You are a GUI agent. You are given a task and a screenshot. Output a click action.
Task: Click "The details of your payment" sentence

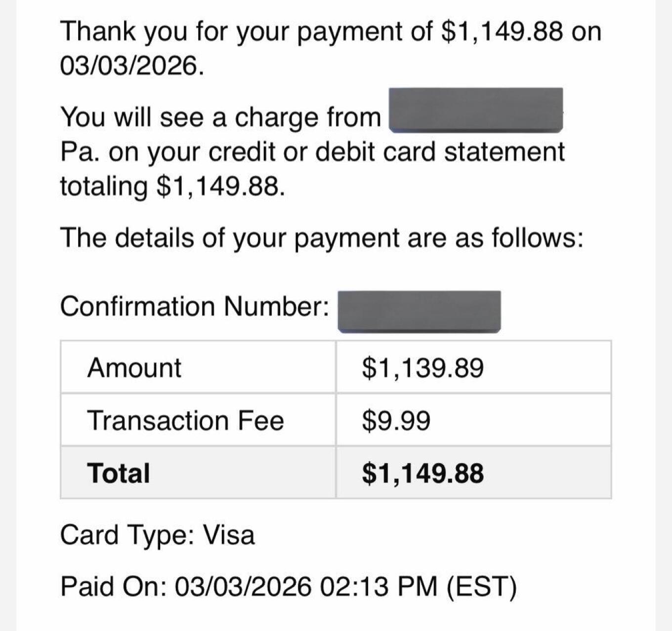321,238
